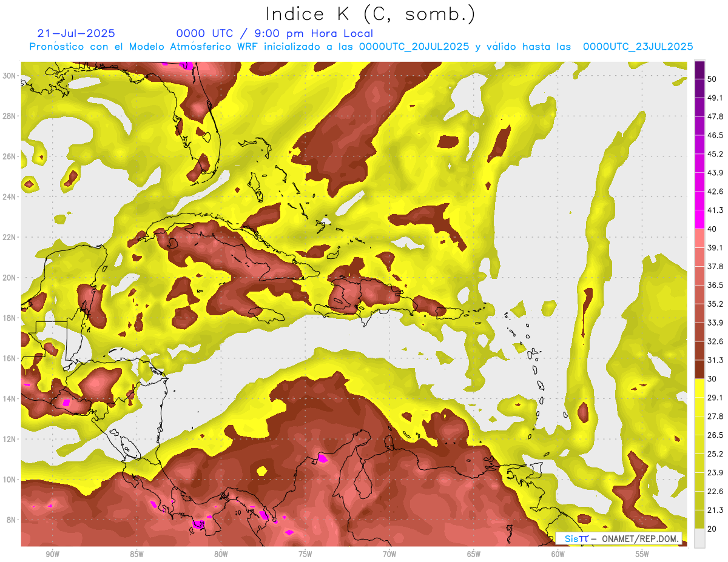This screenshot has height=562, width=728.
Task: Click the colorbar value '20'
Action: coord(713,529)
